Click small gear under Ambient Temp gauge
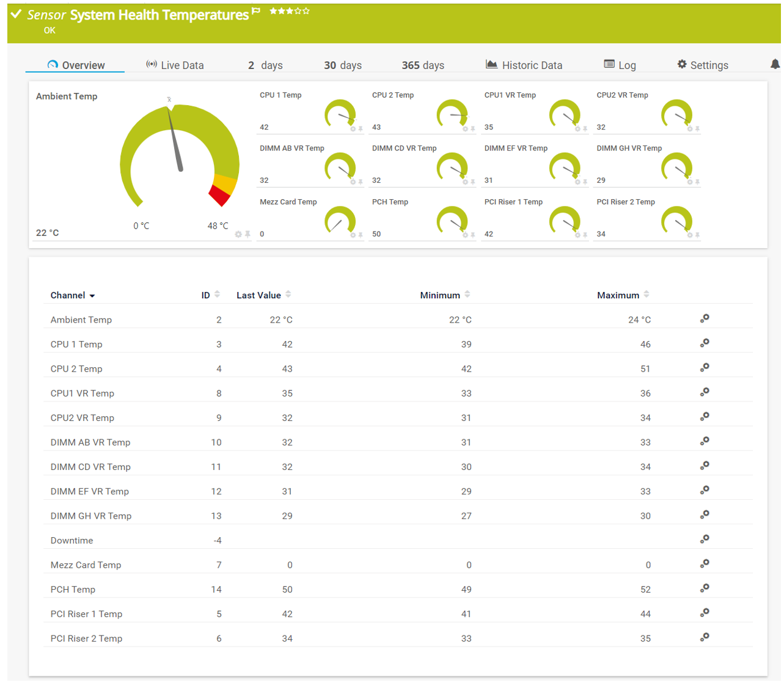 tap(238, 234)
